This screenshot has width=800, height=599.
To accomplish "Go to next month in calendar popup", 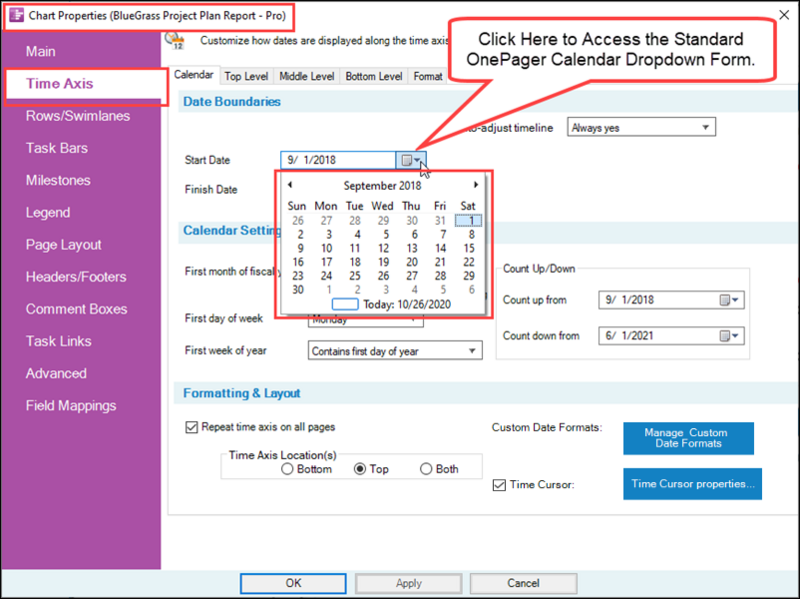I will point(476,185).
